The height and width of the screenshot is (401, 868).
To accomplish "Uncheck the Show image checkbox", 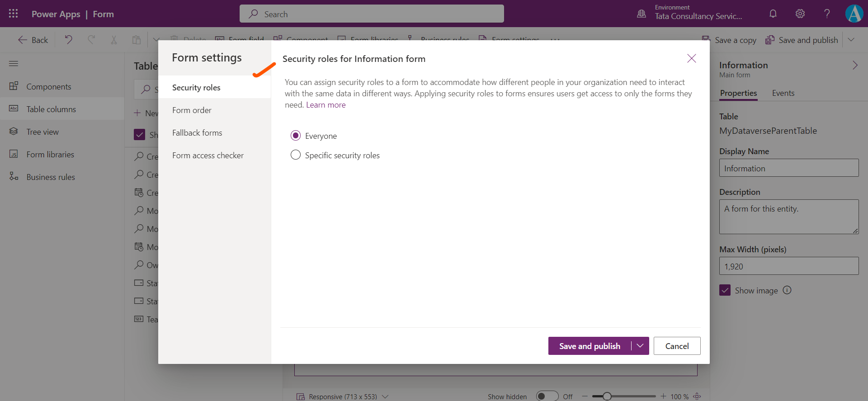I will click(x=725, y=290).
